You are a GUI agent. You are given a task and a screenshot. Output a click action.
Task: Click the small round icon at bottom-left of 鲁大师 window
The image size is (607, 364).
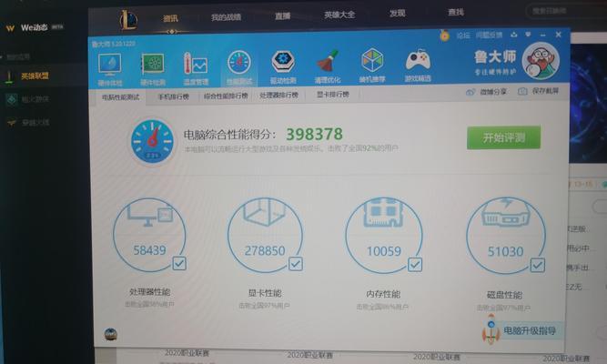click(111, 334)
